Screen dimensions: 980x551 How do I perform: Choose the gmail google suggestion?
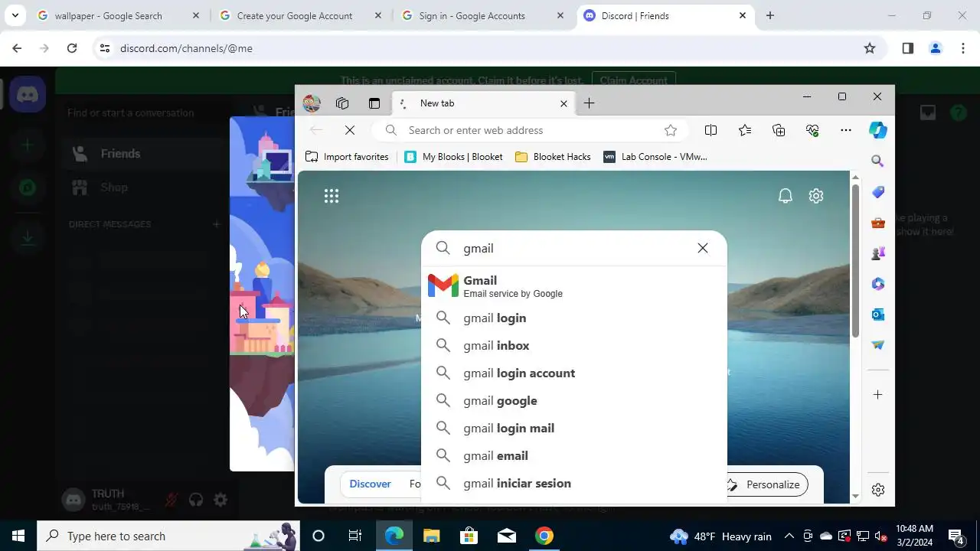[574, 400]
